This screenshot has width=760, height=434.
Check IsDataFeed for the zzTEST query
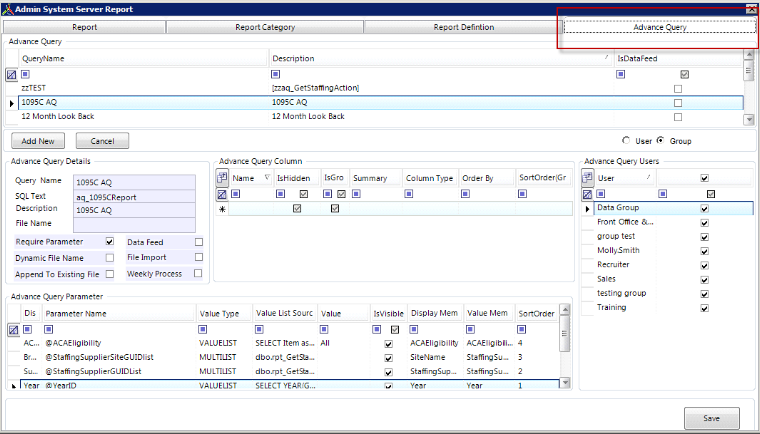[678, 89]
